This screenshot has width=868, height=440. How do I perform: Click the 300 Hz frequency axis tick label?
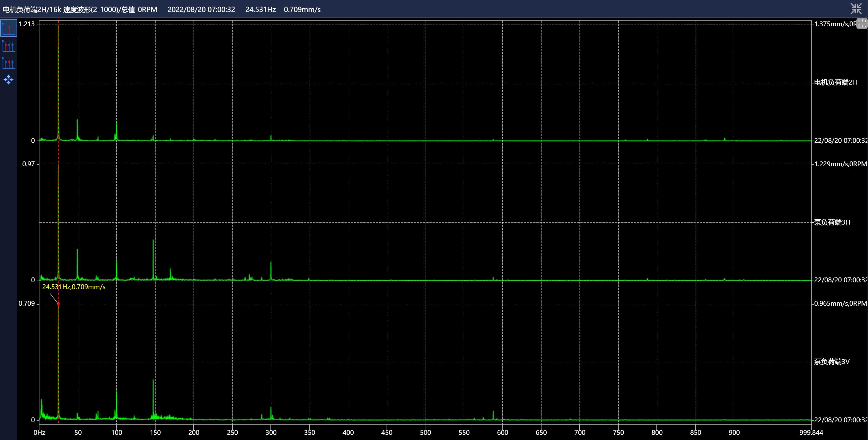pos(271,433)
